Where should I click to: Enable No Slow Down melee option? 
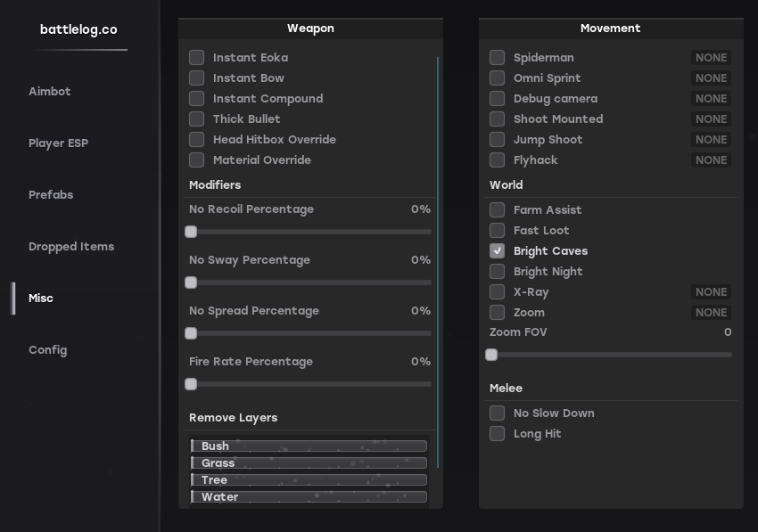click(497, 413)
